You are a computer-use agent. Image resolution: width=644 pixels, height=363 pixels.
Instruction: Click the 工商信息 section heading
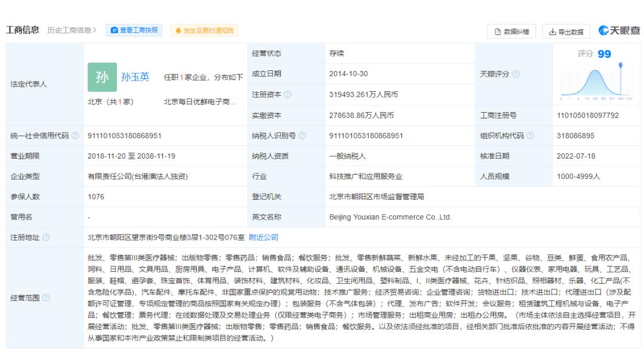[23, 30]
